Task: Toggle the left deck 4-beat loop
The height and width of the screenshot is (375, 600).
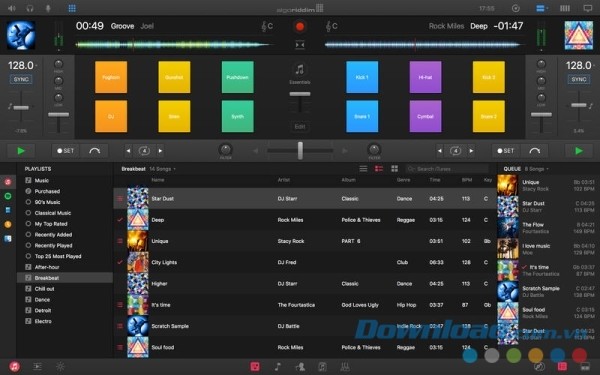Action: (144, 151)
